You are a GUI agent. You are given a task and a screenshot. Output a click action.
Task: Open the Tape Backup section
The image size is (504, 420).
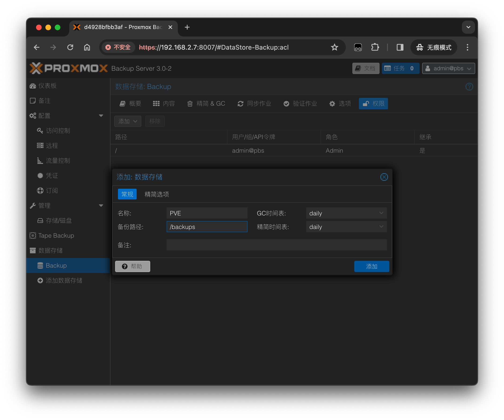(x=56, y=235)
